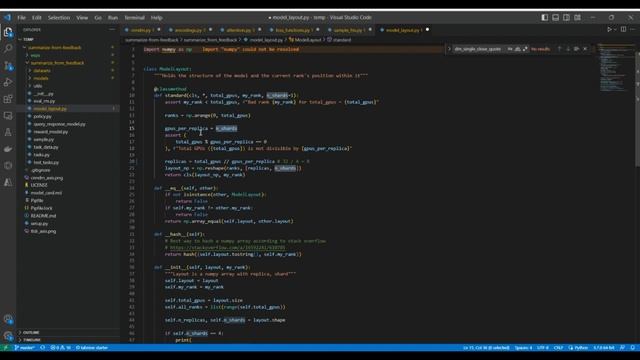The width and height of the screenshot is (640, 360).
Task: Open the Terminal menu
Action: pyautogui.click(x=134, y=18)
